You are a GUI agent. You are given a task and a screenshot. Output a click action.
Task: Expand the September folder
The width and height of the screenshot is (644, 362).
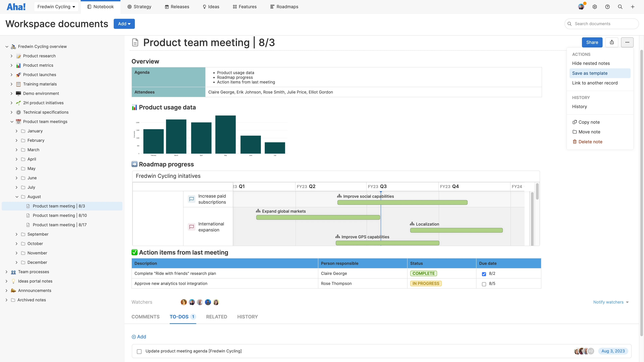coord(16,234)
